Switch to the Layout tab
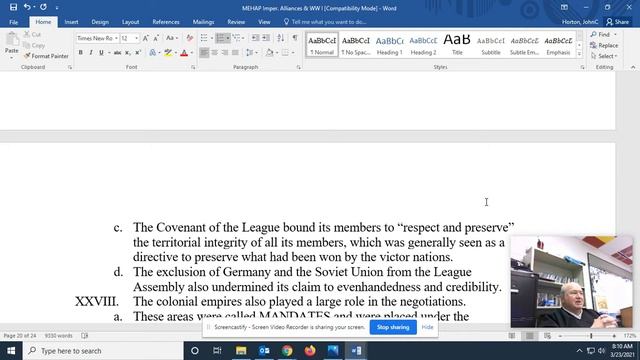The width and height of the screenshot is (640, 360). click(x=130, y=22)
